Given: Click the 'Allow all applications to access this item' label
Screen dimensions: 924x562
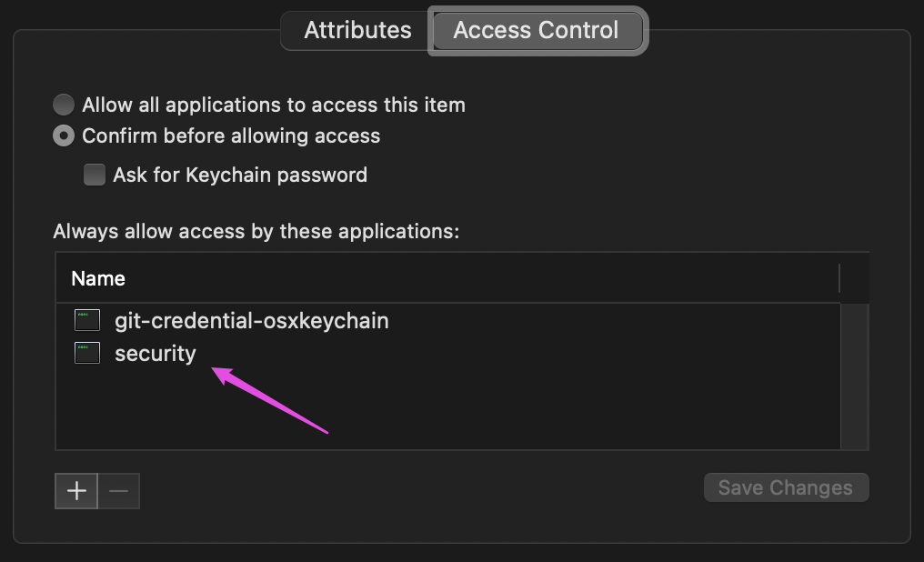Looking at the screenshot, I should pos(274,105).
